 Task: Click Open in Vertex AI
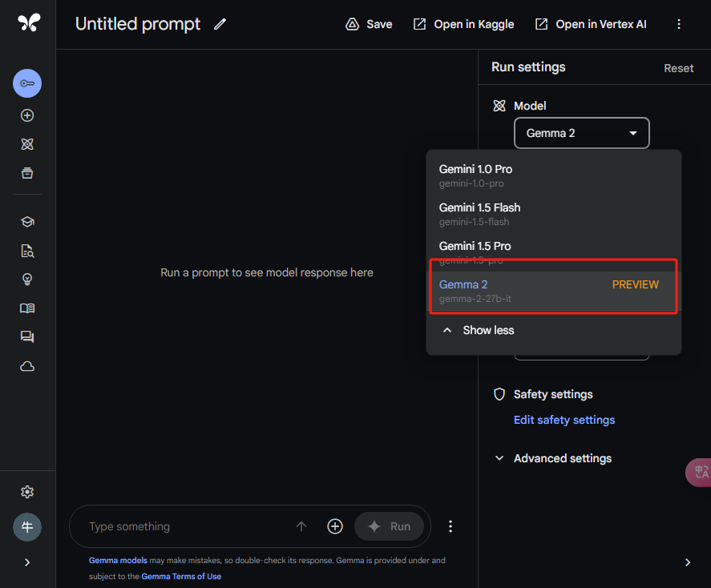(591, 24)
